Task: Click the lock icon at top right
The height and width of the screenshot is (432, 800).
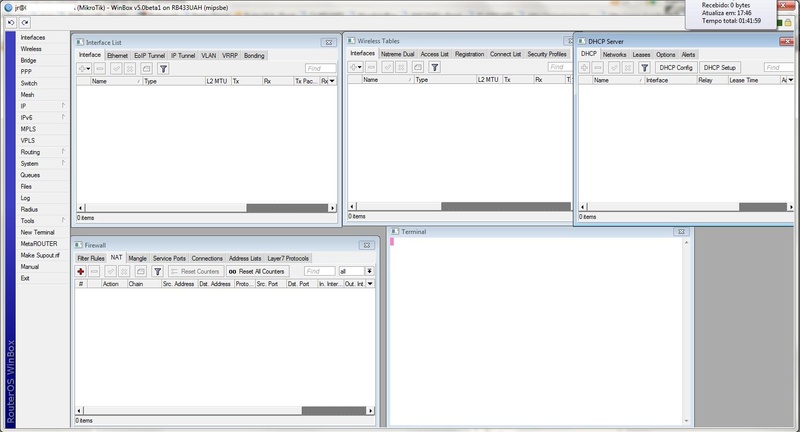Action: [788, 22]
